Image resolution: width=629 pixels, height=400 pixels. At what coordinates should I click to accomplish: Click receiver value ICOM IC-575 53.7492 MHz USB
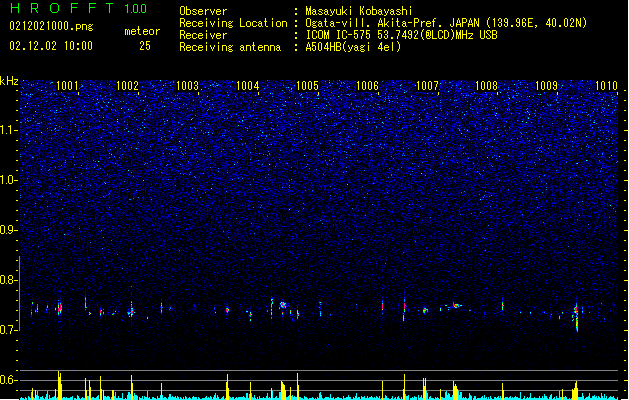click(x=401, y=35)
